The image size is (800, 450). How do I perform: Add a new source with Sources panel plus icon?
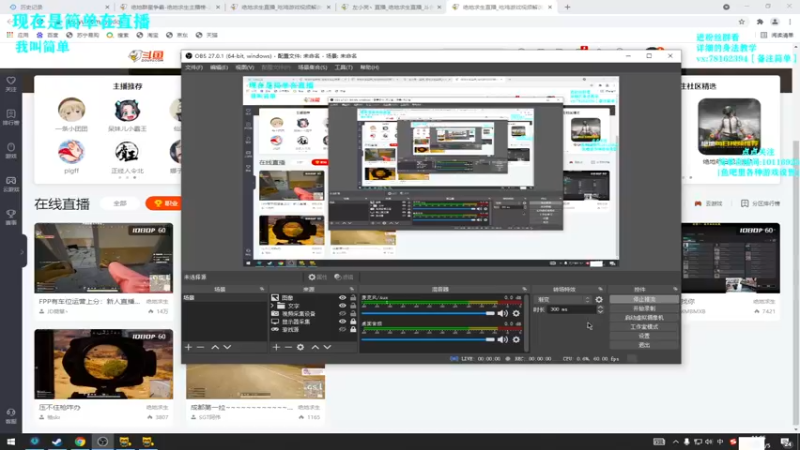(x=276, y=347)
